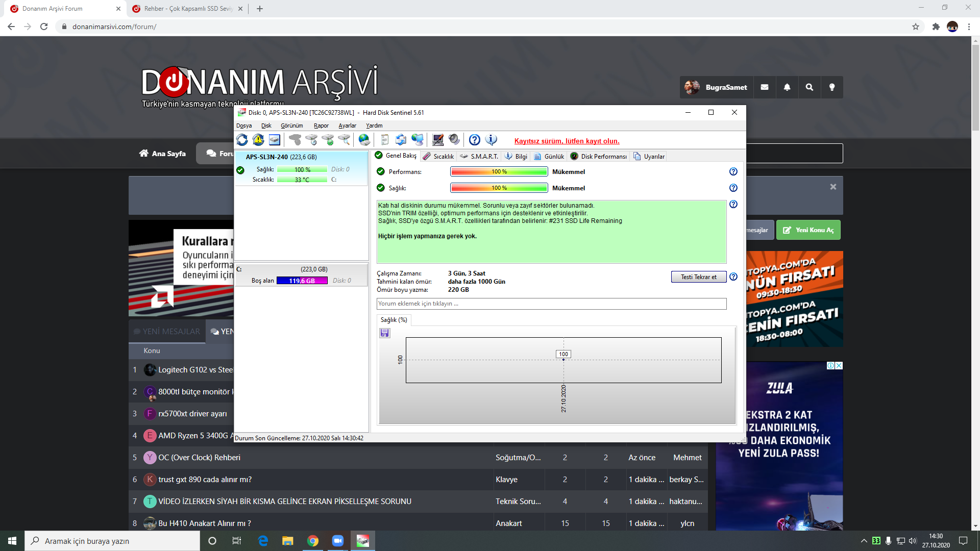Select the YENİ MESAJLAR forum tab
980x551 pixels.
pos(167,332)
